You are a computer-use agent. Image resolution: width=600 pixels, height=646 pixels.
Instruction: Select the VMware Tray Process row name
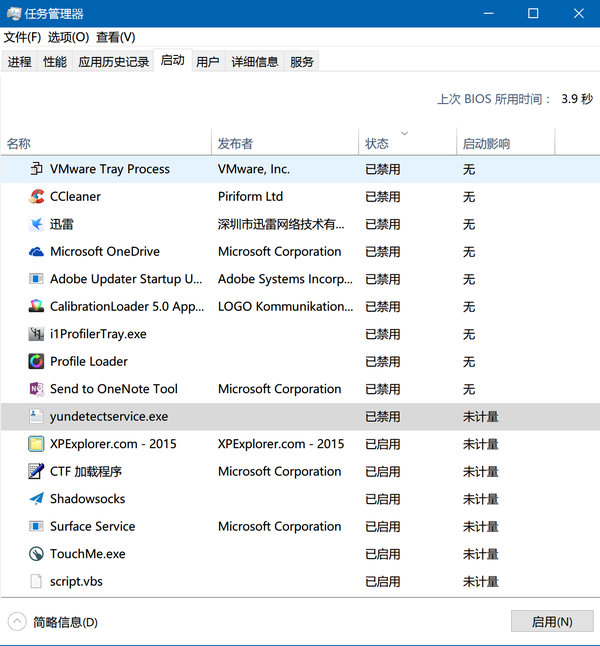point(110,169)
